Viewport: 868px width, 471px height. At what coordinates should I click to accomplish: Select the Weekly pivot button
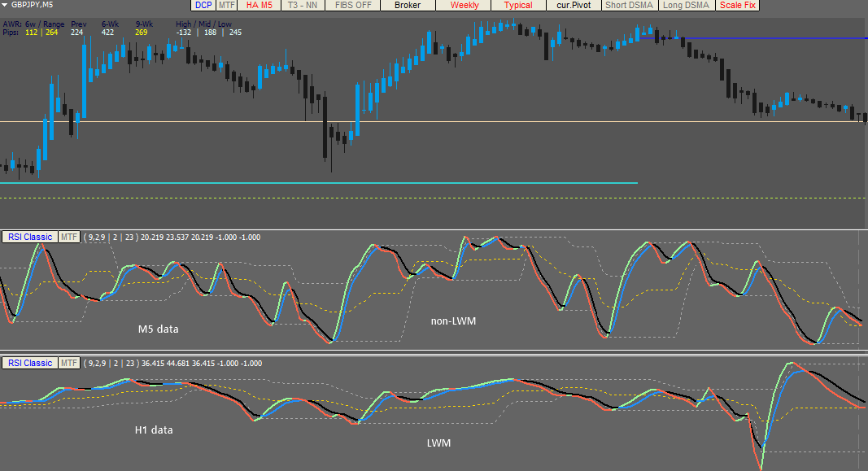tap(464, 5)
